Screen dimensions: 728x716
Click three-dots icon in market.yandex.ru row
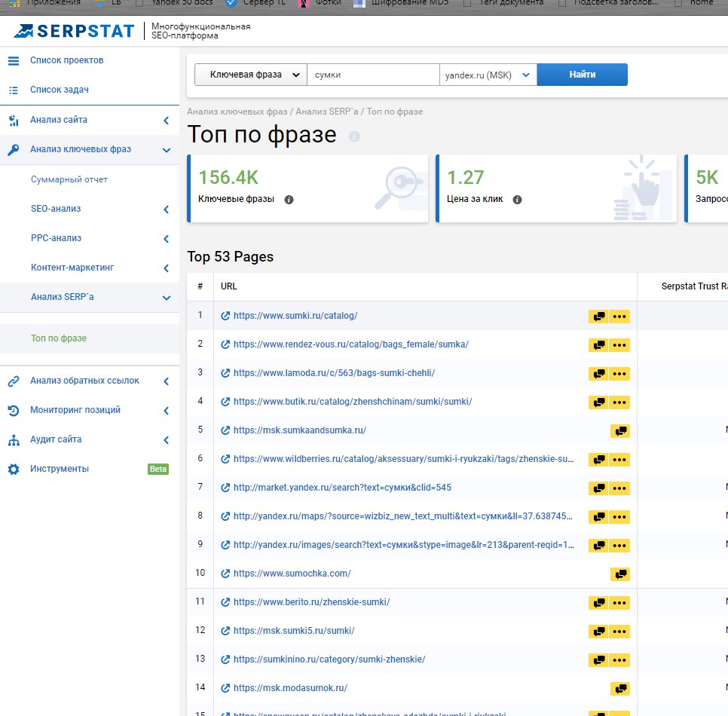[x=619, y=488]
